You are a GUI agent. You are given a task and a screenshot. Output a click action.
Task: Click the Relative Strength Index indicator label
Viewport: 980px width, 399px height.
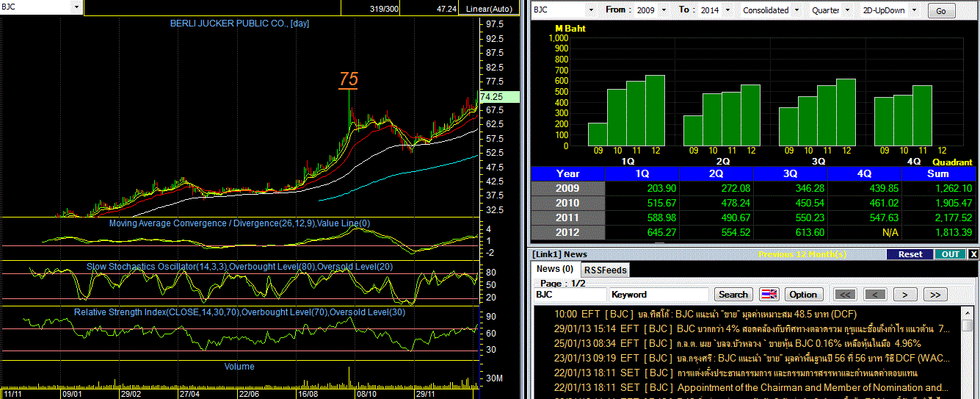239,312
